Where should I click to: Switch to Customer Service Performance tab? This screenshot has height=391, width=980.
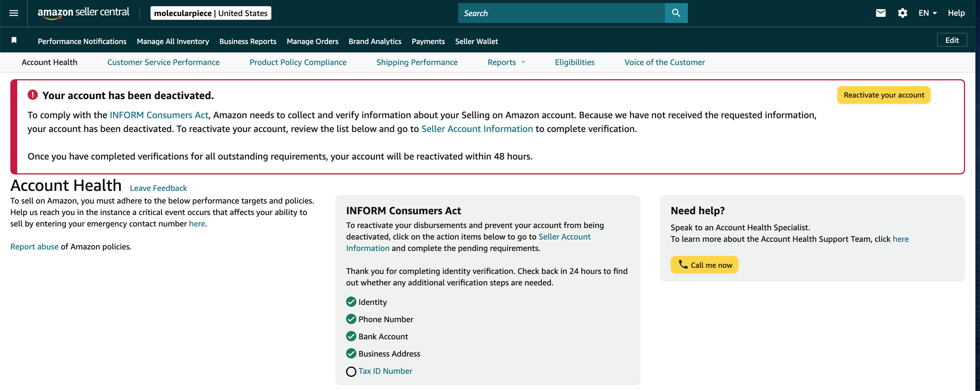coord(163,62)
